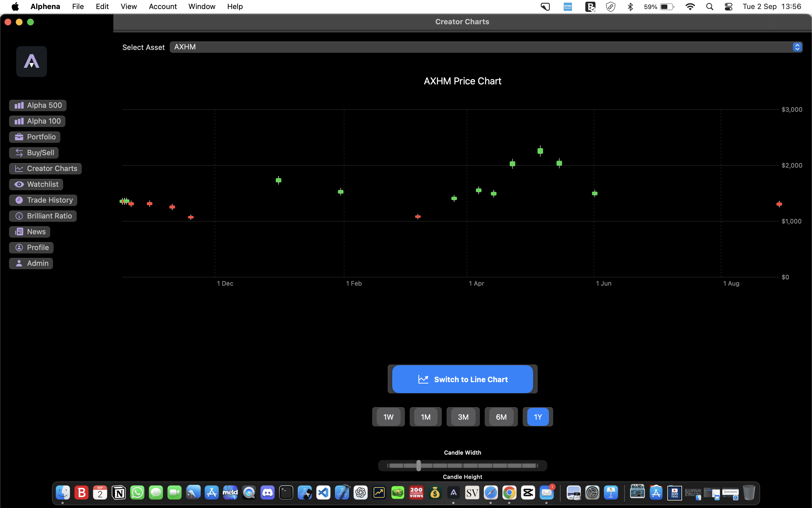Launch Google Chrome from the dock

pyautogui.click(x=509, y=492)
